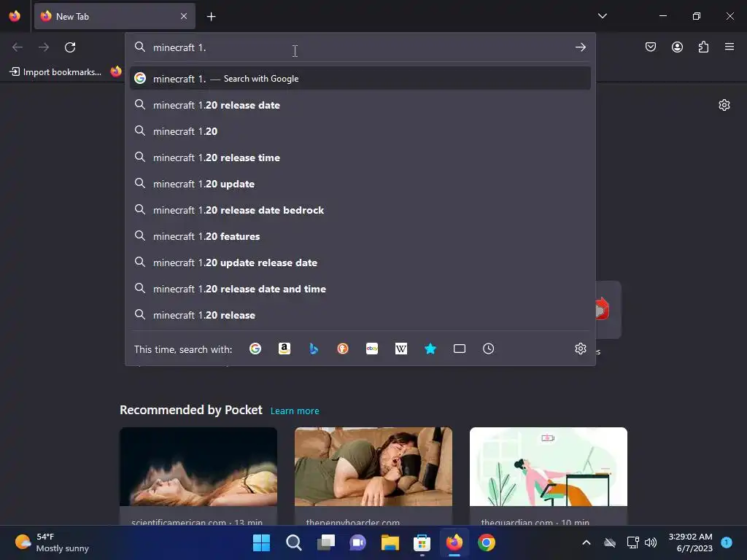Search with Amazon one-off engine icon
The height and width of the screenshot is (560, 747).
pos(285,349)
